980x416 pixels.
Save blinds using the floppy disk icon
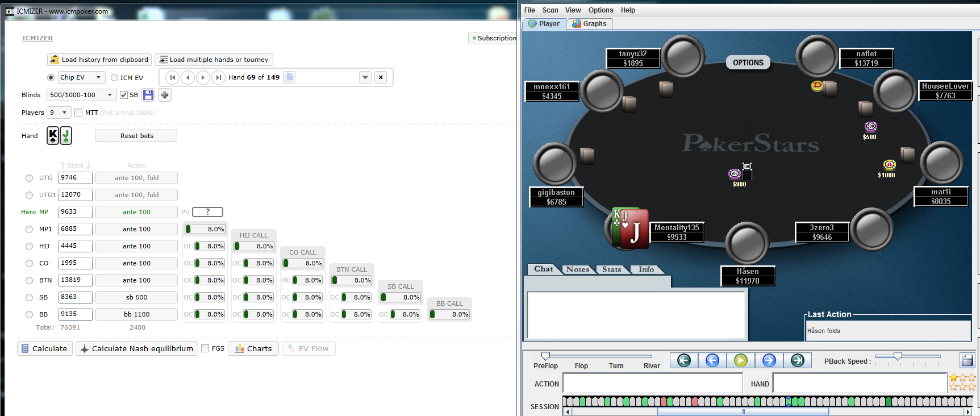click(x=148, y=95)
